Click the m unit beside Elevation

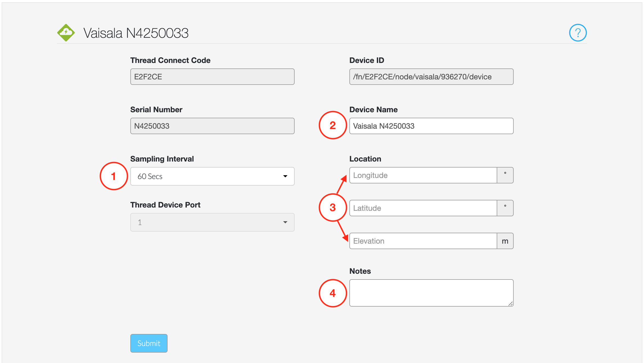point(505,241)
